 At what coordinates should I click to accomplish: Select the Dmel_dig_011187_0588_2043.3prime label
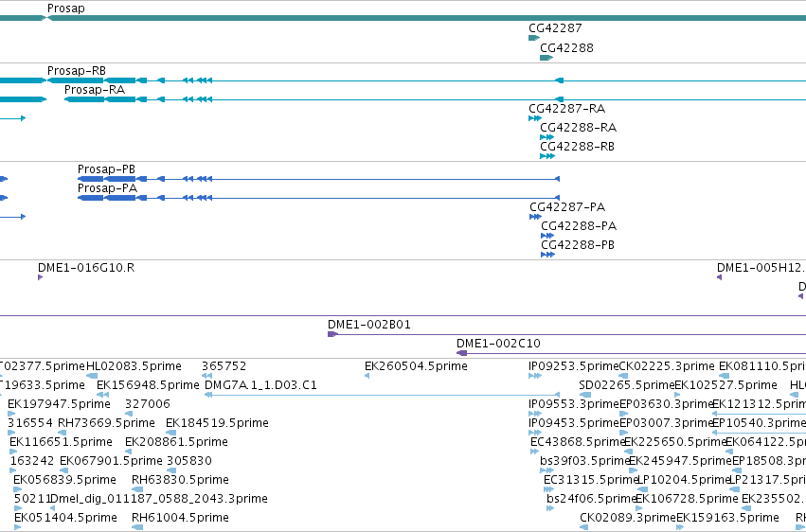tap(159, 499)
